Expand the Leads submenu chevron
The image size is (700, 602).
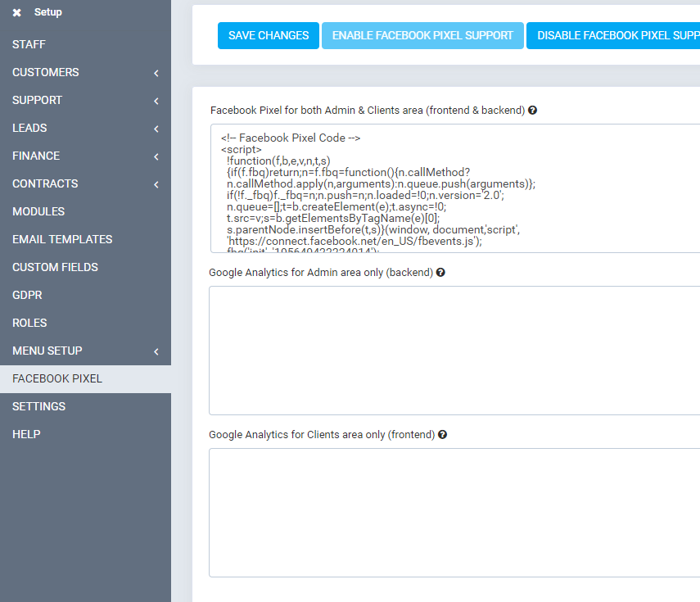click(156, 129)
